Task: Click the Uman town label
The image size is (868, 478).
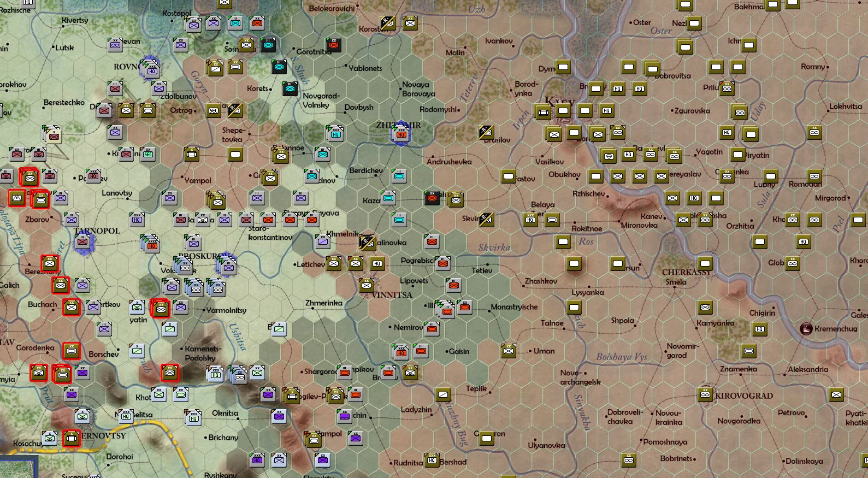Action: tap(544, 351)
